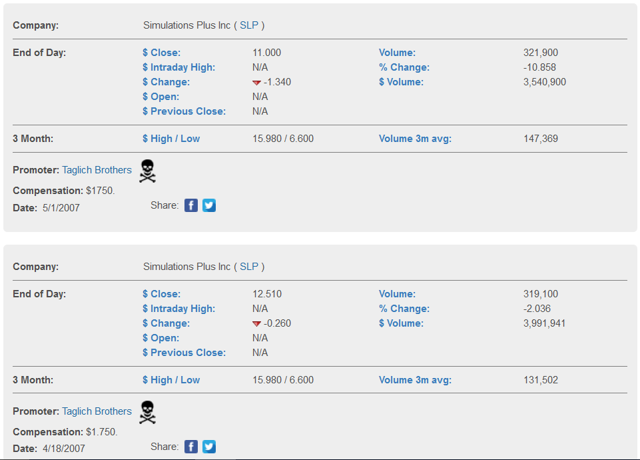
Task: Click Twitter share icon for 5/1/2007 entry
Action: 209,205
